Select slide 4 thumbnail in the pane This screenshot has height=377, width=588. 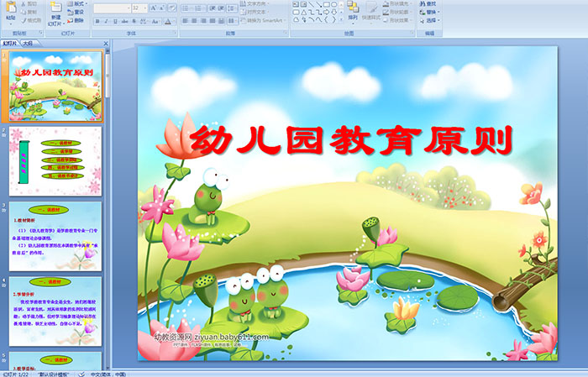[x=55, y=312]
